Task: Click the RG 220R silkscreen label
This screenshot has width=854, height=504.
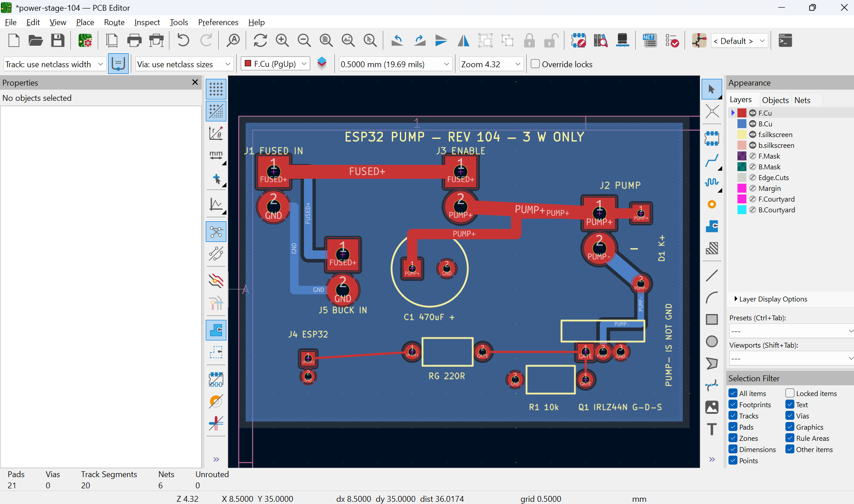Action: pyautogui.click(x=447, y=376)
